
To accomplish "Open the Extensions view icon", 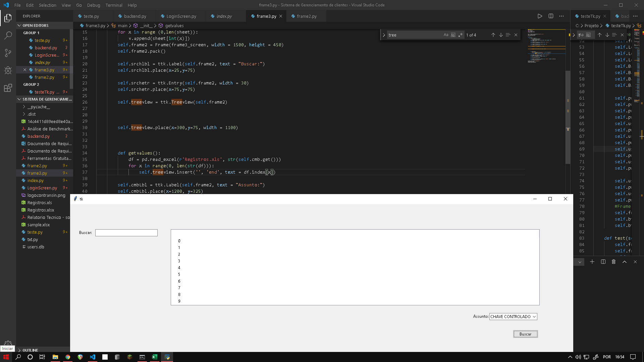I will click(8, 88).
